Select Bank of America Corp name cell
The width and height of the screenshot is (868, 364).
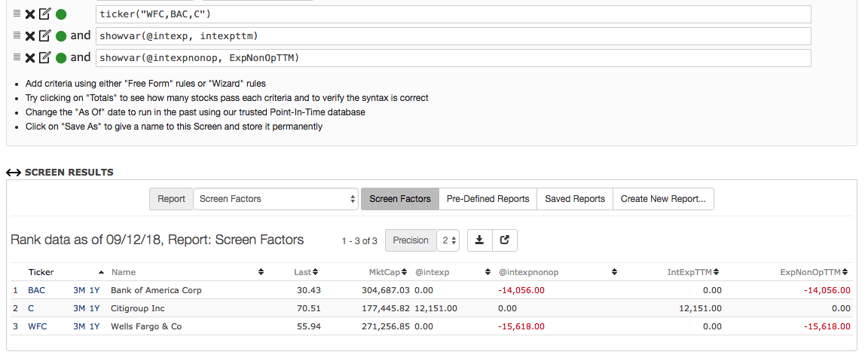click(x=156, y=290)
